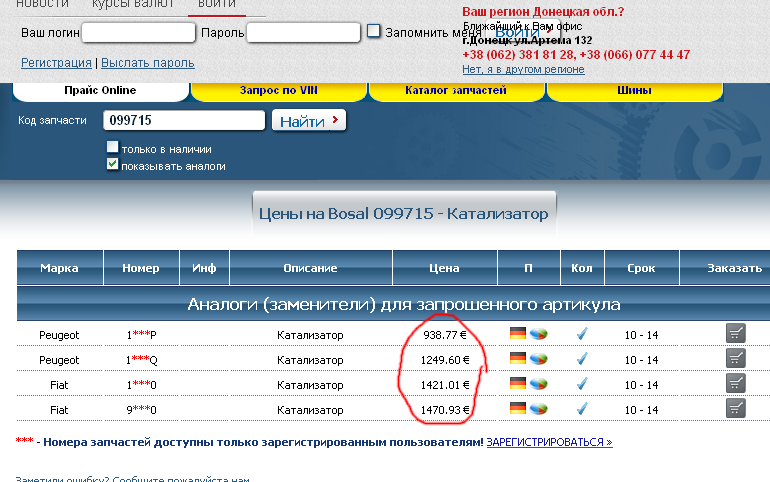
Task: Click 'Цены на Bosal 099715 - Катализатор' title
Action: point(404,214)
